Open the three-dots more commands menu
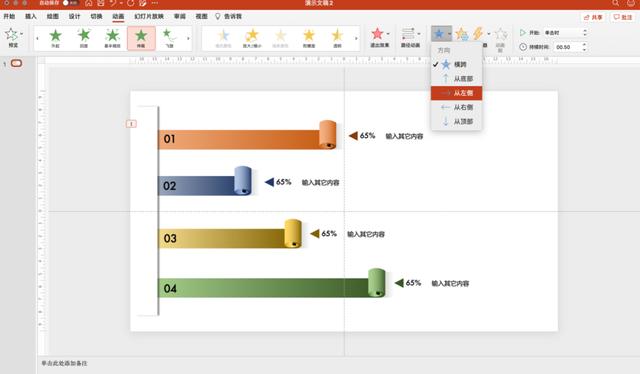 (155, 3)
